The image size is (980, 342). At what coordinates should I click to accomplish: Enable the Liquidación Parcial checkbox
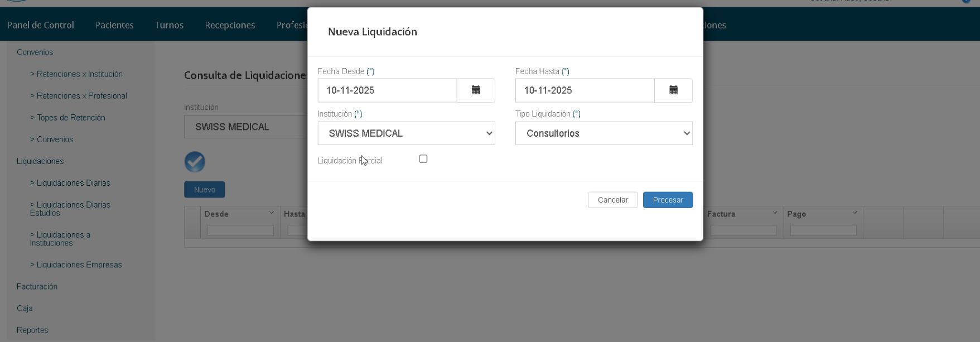coord(423,159)
